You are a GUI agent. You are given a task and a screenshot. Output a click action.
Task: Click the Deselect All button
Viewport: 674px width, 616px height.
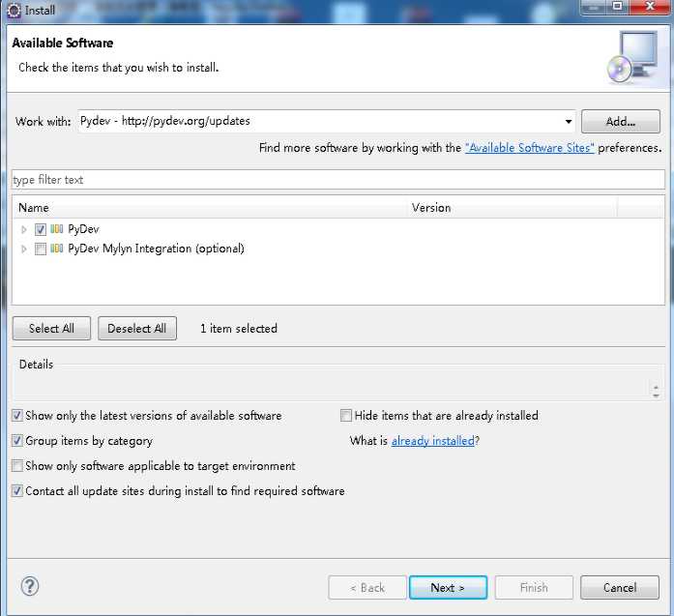pos(137,329)
